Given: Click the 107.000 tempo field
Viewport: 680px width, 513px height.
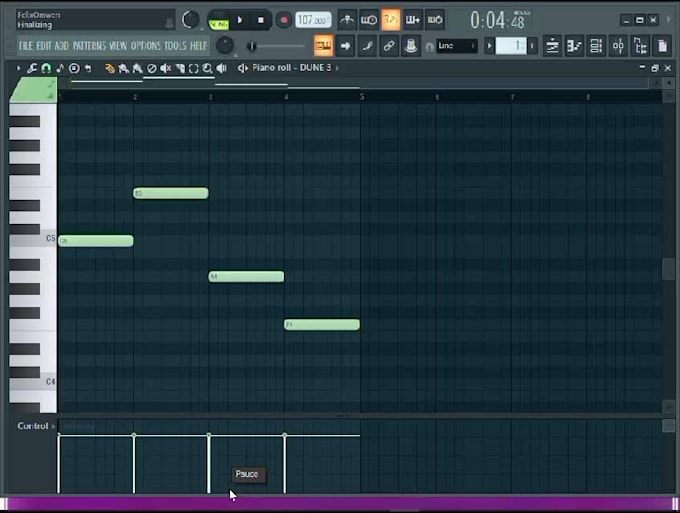Looking at the screenshot, I should (x=313, y=20).
